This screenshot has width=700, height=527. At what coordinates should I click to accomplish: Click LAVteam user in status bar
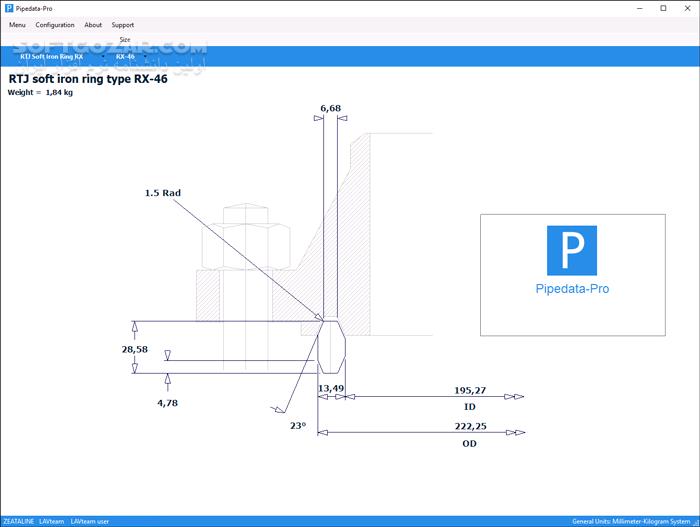[89, 521]
